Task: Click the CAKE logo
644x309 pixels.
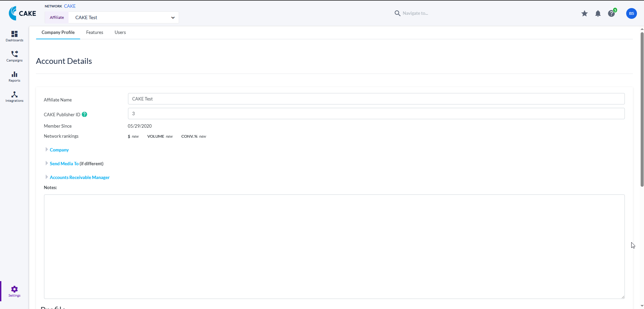Action: (22, 13)
